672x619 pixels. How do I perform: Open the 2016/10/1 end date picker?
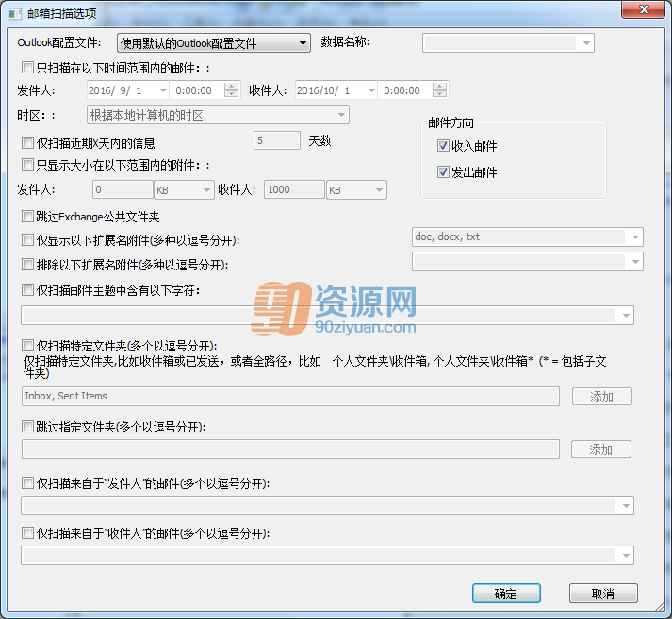click(x=371, y=90)
